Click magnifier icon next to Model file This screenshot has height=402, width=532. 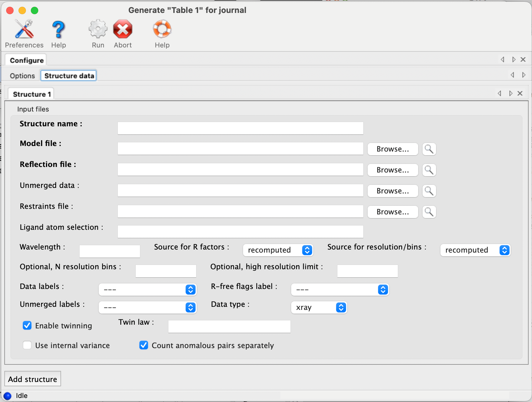point(429,149)
